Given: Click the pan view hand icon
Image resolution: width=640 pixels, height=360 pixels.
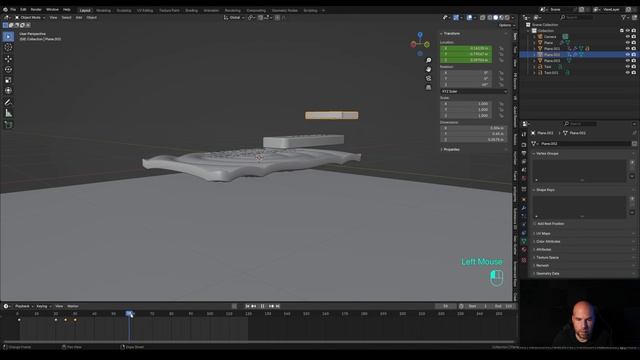Looking at the screenshot, I should click(x=429, y=69).
